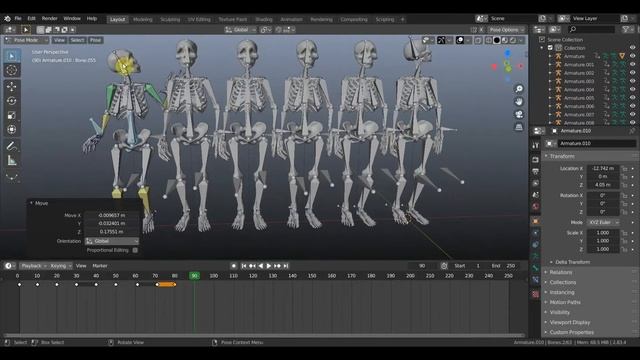Click the Move X value field
This screenshot has height=360, width=640.
111,215
